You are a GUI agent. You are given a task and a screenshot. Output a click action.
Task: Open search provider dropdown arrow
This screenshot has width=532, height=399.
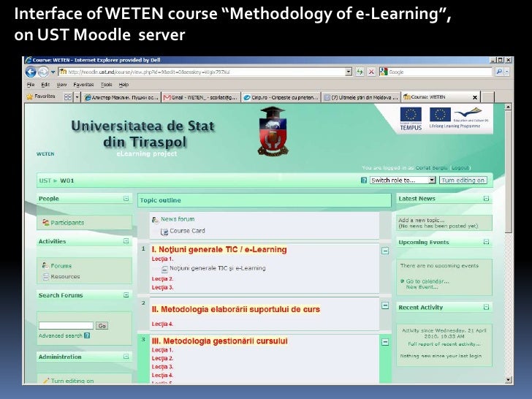point(507,72)
